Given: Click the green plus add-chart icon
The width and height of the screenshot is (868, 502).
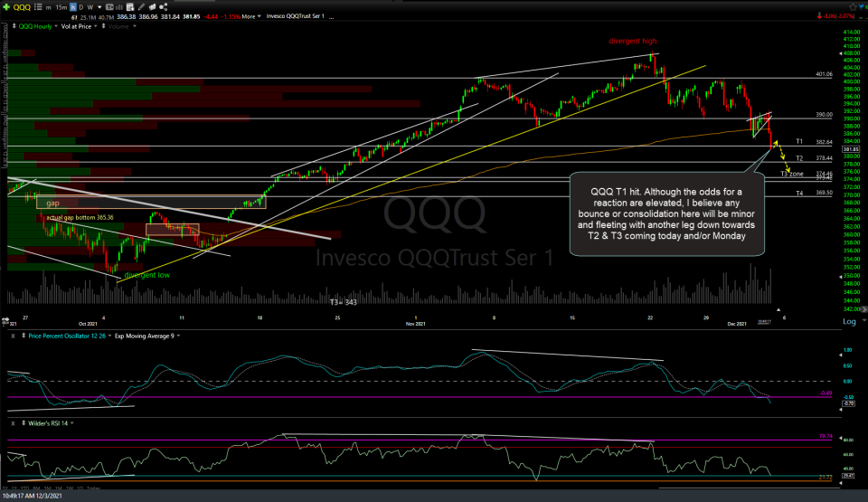Looking at the screenshot, I should pyautogui.click(x=6, y=6).
